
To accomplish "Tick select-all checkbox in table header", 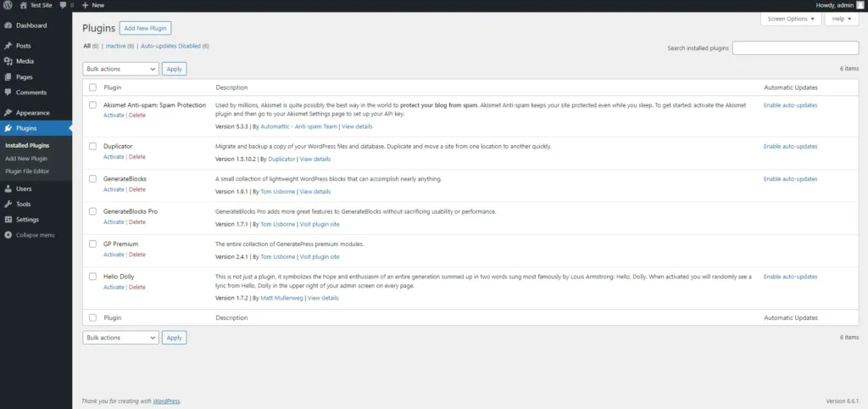I will point(92,87).
